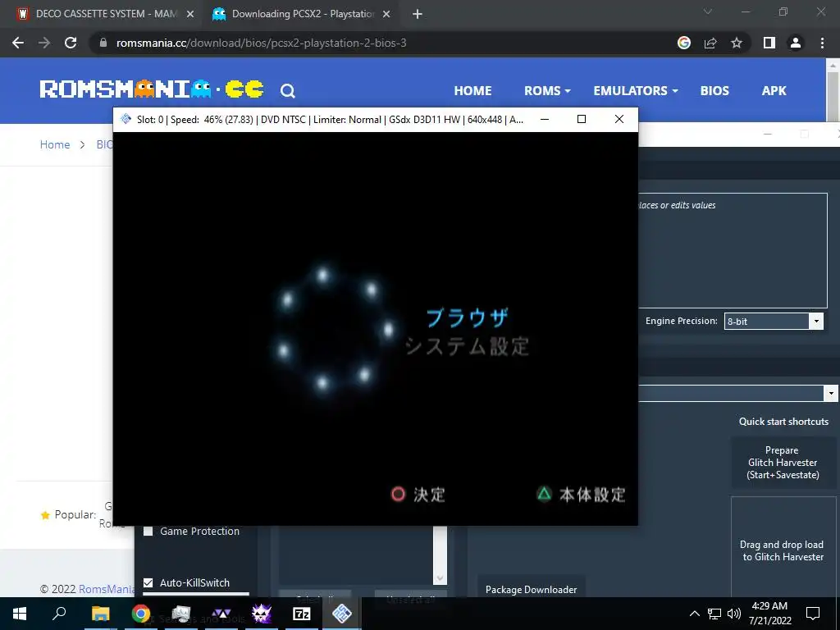
Task: Open the purple spiky face taskbar icon
Action: (262, 614)
